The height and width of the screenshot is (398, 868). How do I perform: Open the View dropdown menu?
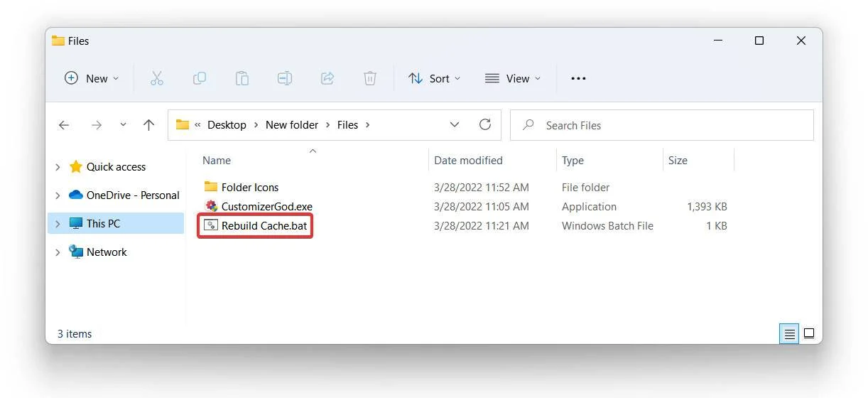click(512, 78)
